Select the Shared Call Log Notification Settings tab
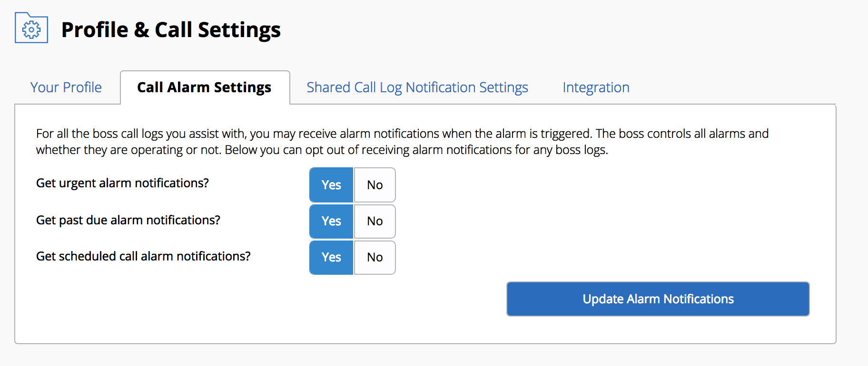The width and height of the screenshot is (868, 366). pos(417,87)
